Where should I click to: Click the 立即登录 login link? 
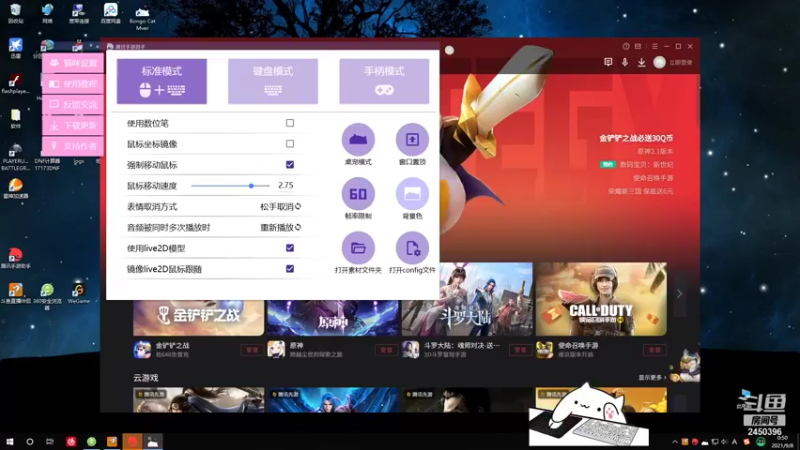(681, 63)
